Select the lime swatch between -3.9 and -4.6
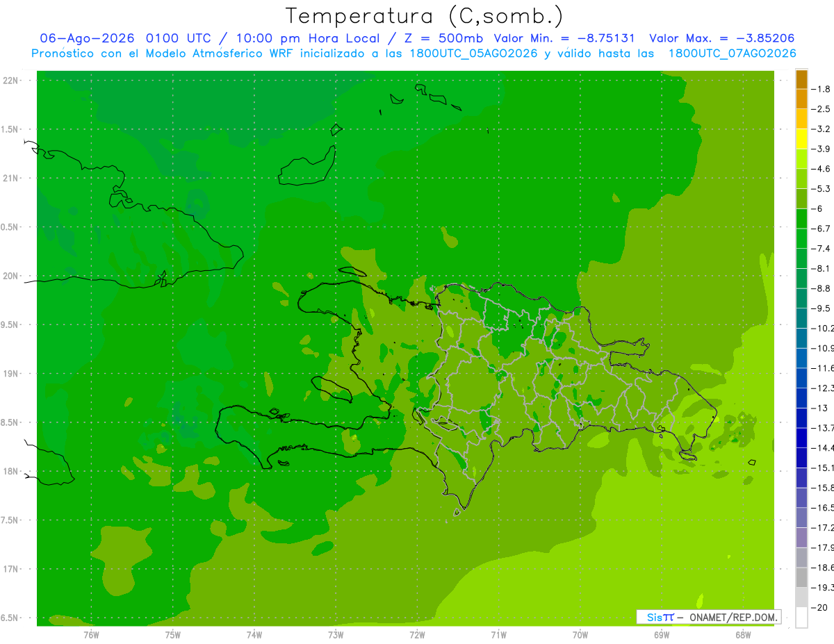This screenshot has width=834, height=644. tap(801, 159)
